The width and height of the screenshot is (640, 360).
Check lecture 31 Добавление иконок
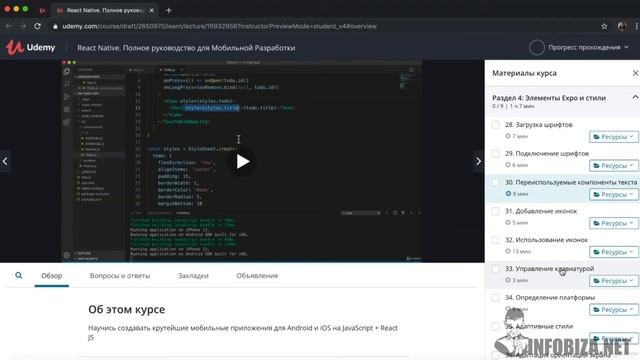[x=495, y=211]
